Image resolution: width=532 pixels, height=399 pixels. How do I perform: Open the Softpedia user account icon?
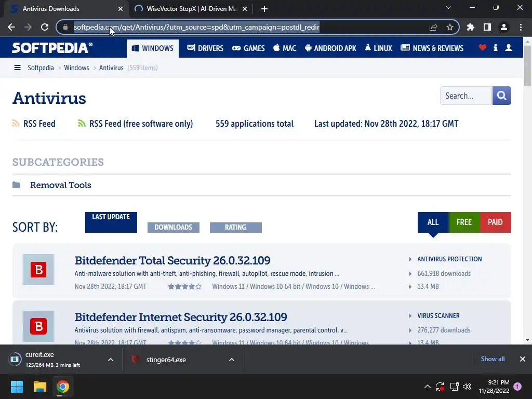coord(509,47)
